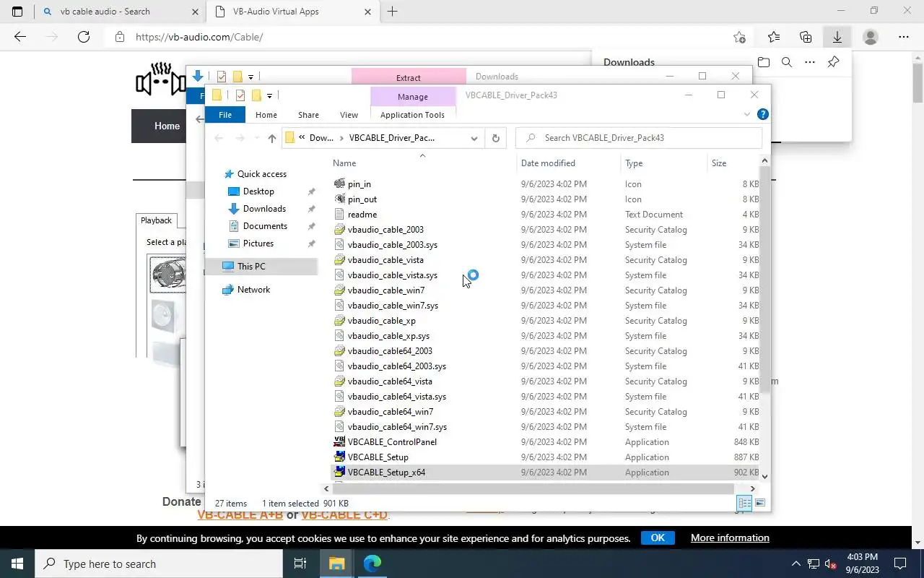
Task: Open the Share ribbon tab
Action: click(x=308, y=115)
